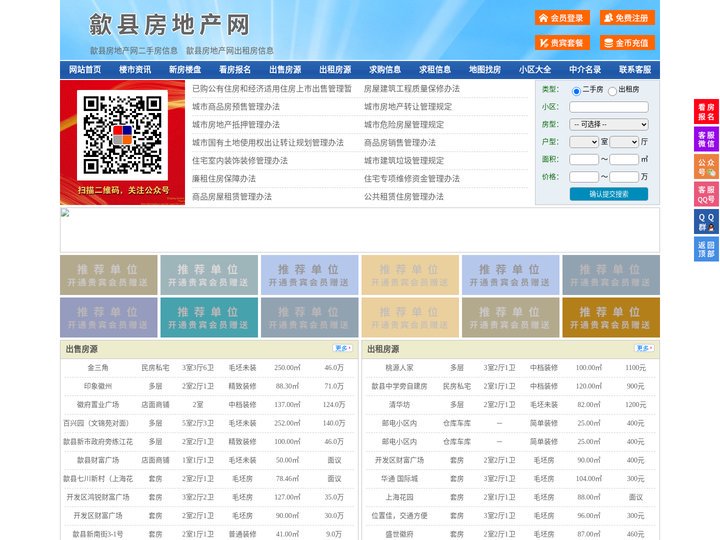Open the 城市房地产抵押管理办法 article link
Screen dimensions: 720x540
(236, 124)
